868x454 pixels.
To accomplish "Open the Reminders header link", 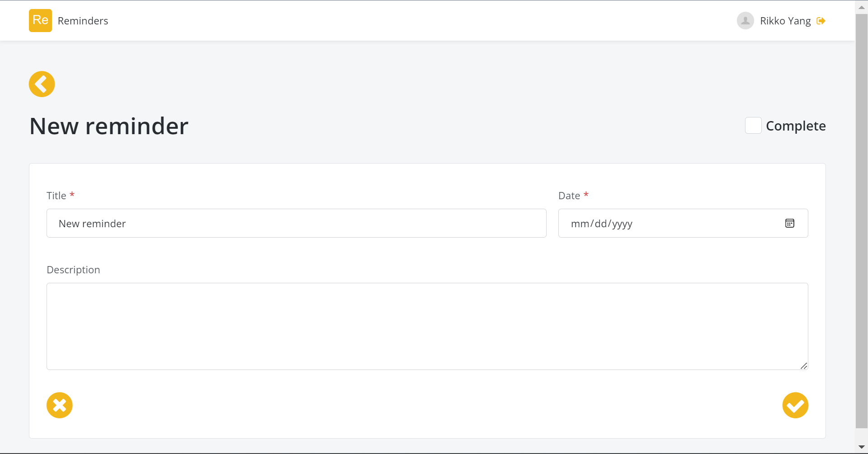I will click(83, 21).
